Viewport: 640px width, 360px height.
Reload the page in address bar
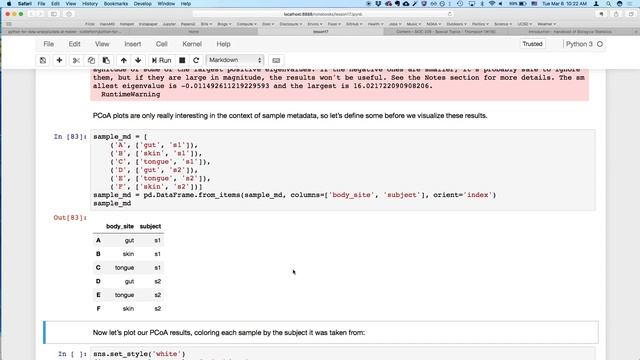click(449, 14)
